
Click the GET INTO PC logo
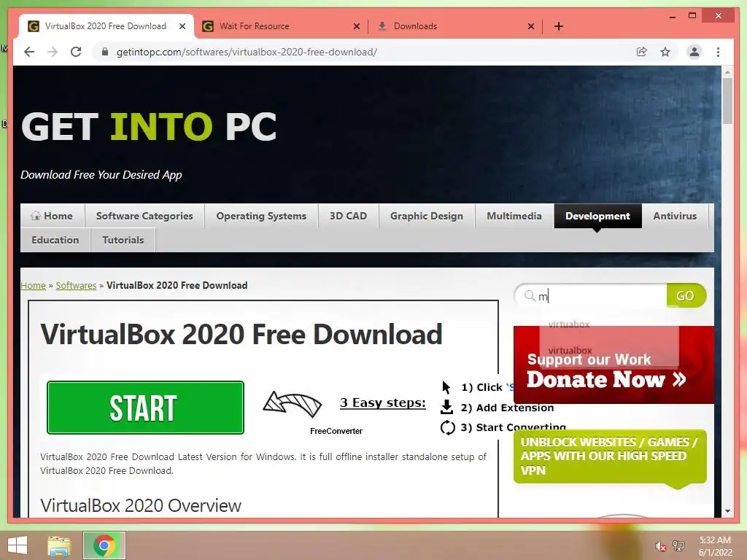coord(149,127)
